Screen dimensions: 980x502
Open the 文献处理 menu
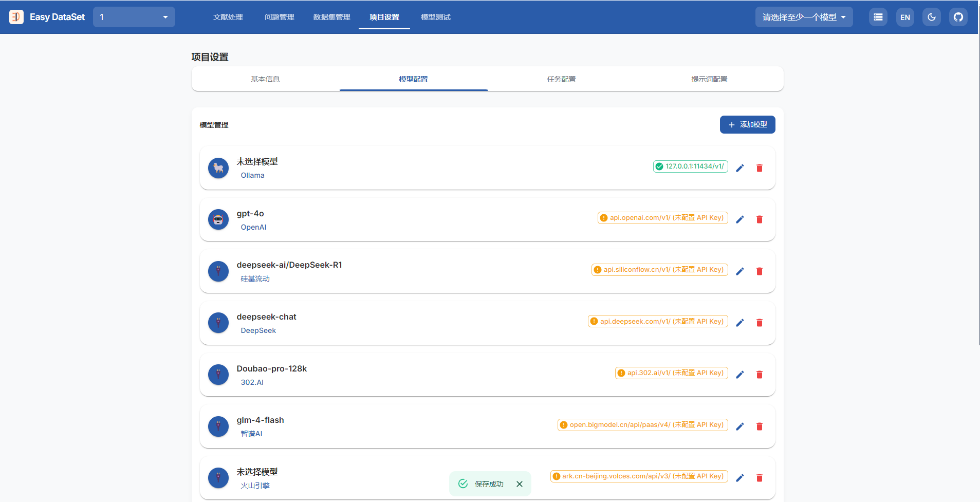tap(228, 17)
